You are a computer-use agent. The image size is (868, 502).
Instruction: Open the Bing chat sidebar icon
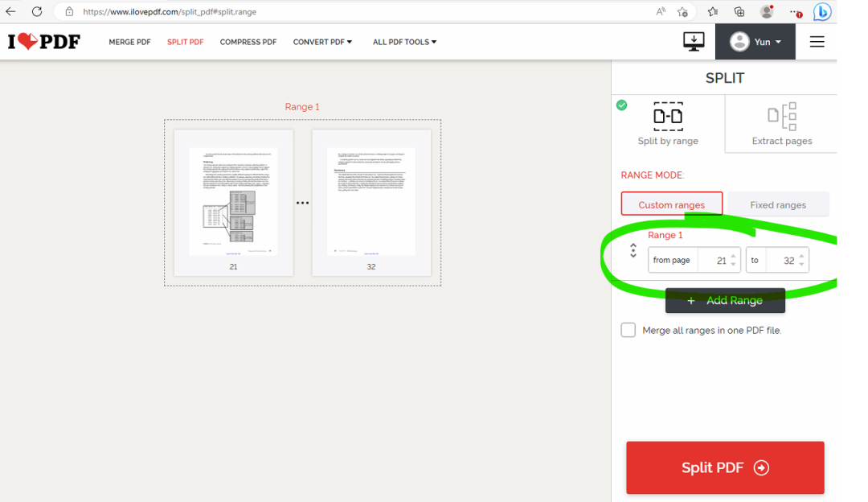coord(822,11)
